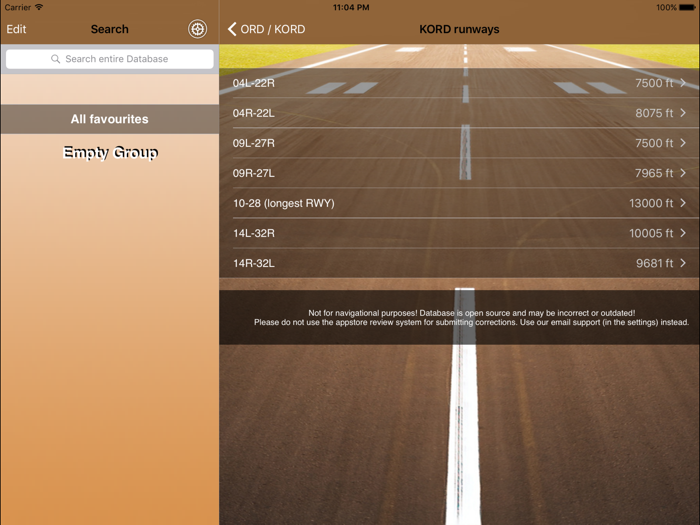The width and height of the screenshot is (700, 525).
Task: Tap the KORD runways title
Action: [x=459, y=29]
